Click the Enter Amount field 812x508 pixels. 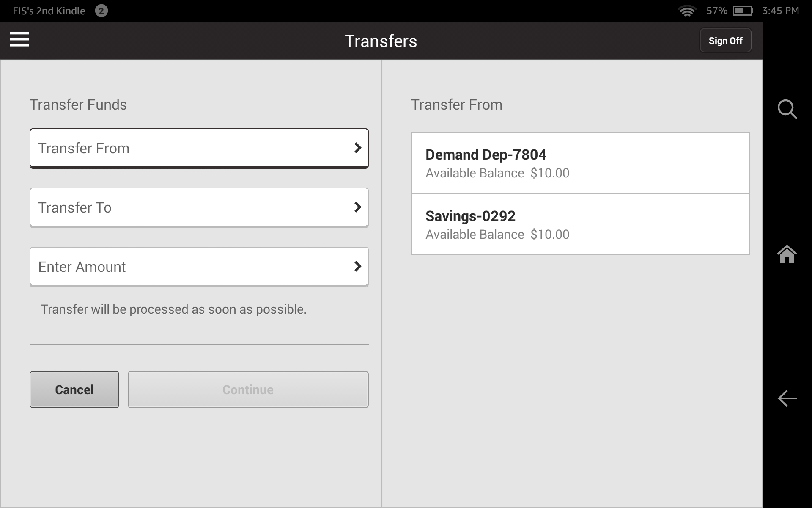199,267
